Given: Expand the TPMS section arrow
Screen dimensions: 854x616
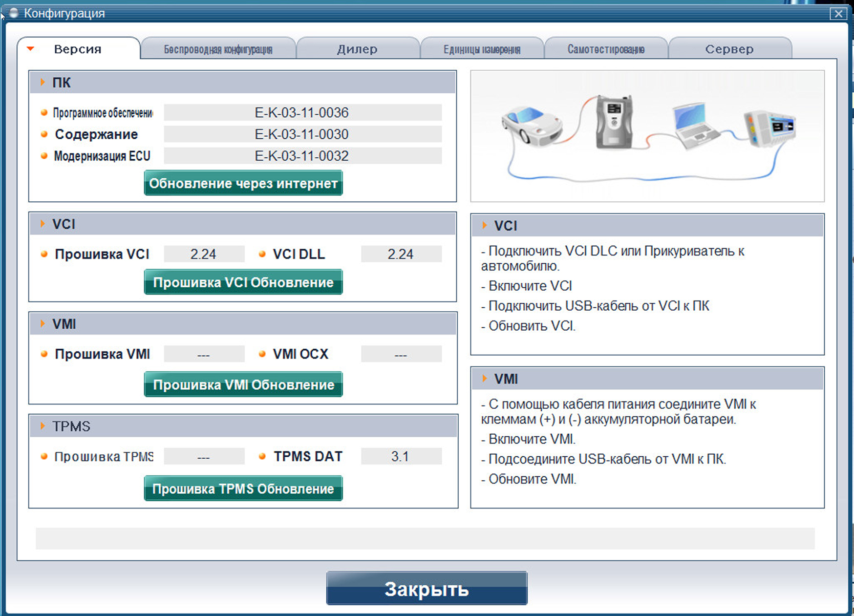Looking at the screenshot, I should coord(43,426).
